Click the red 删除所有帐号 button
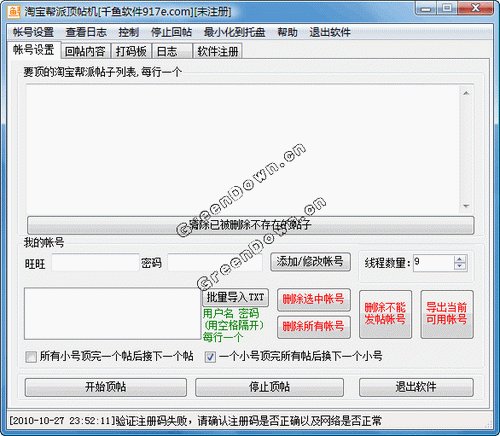The width and height of the screenshot is (500, 436). point(314,326)
